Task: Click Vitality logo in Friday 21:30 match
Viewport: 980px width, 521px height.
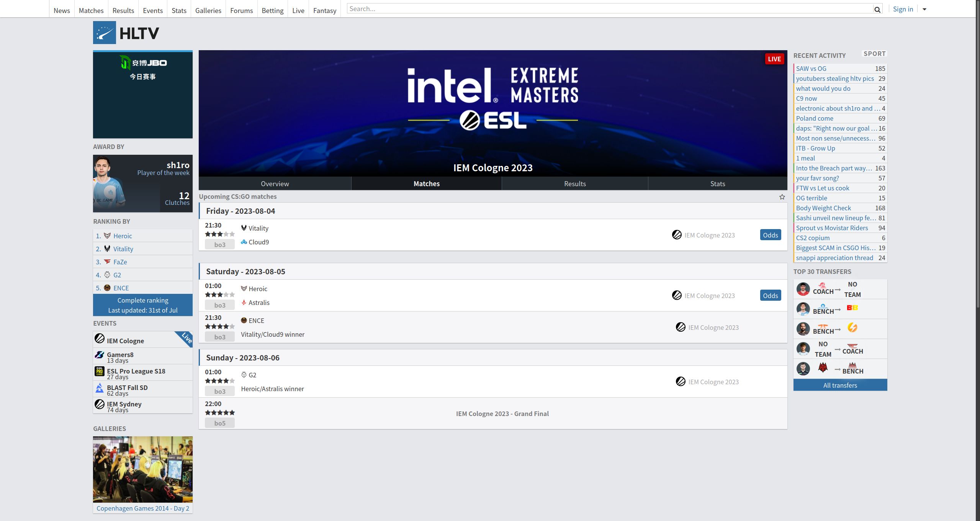Action: (x=244, y=228)
